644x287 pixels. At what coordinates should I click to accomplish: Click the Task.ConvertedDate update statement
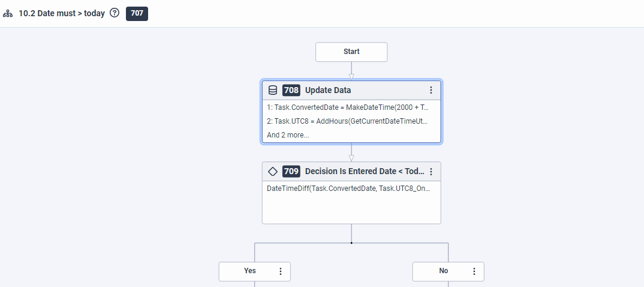[348, 107]
